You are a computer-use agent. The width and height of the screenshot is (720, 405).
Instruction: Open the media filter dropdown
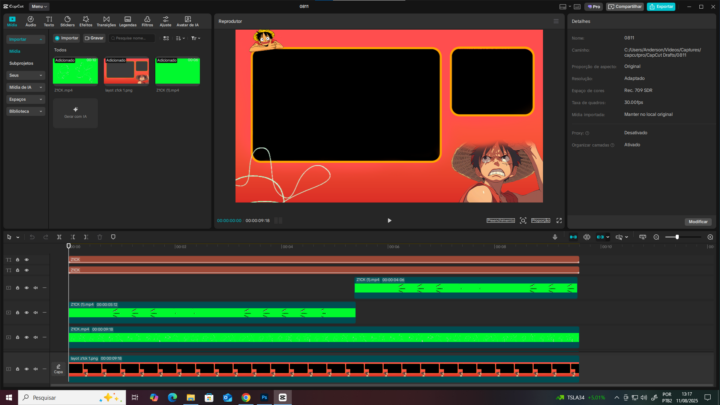tap(196, 38)
